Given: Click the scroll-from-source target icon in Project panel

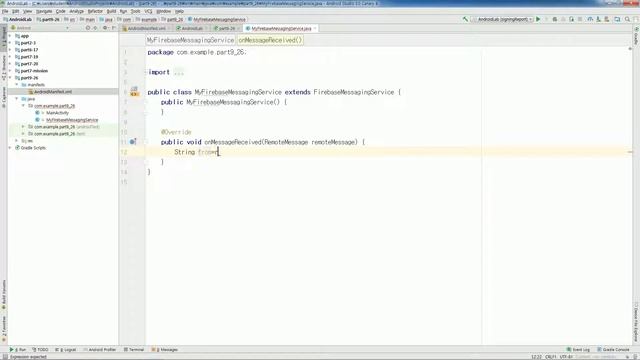Looking at the screenshot, I should [87, 28].
